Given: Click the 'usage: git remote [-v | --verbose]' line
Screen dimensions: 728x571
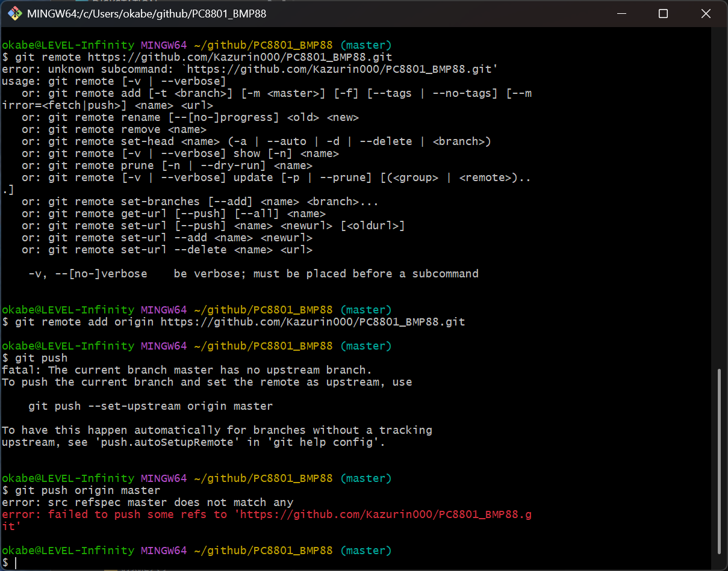Looking at the screenshot, I should pyautogui.click(x=114, y=81).
